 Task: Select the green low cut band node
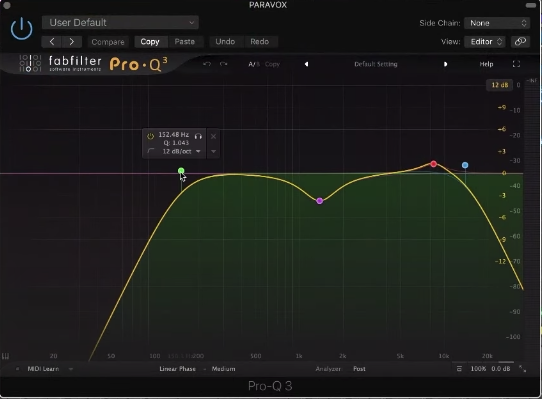181,171
